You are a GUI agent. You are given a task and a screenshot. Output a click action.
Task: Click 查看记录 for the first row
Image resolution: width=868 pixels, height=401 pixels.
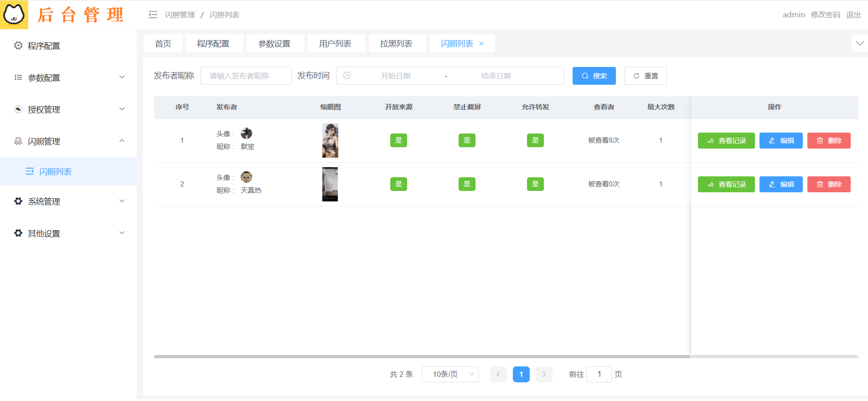726,141
